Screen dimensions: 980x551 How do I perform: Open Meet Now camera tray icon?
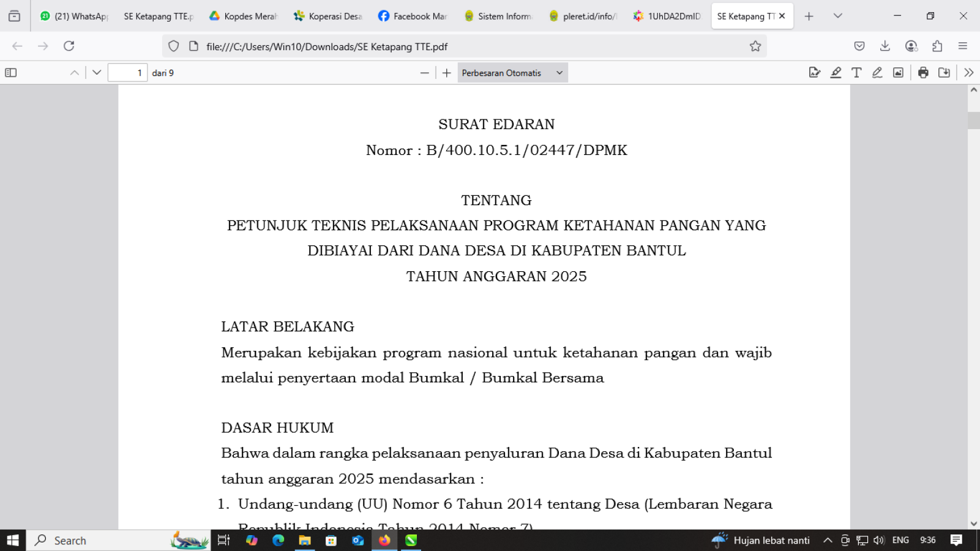(x=845, y=541)
